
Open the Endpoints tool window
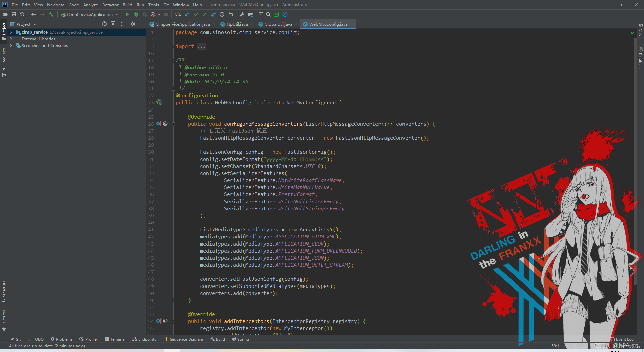pos(144,339)
